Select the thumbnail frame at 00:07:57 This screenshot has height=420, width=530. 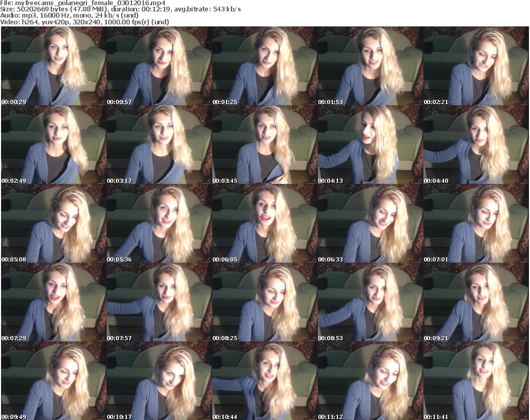[x=159, y=302]
